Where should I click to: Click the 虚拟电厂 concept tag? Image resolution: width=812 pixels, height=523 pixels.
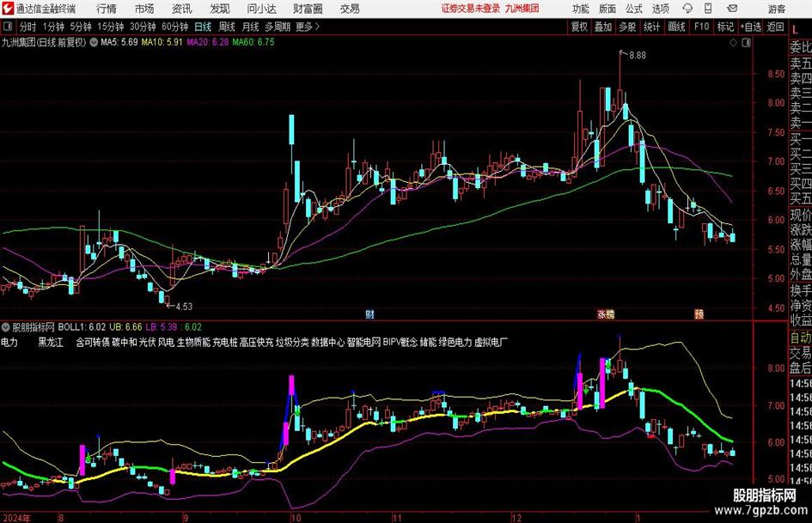(x=491, y=343)
